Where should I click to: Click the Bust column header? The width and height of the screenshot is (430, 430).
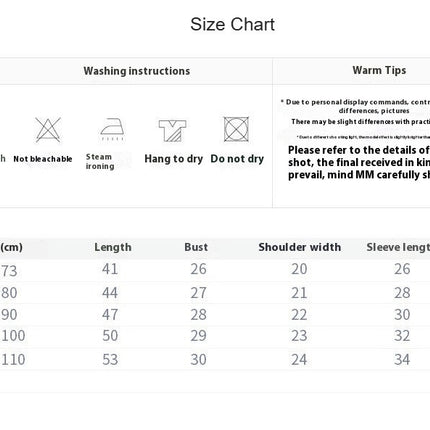click(x=196, y=247)
